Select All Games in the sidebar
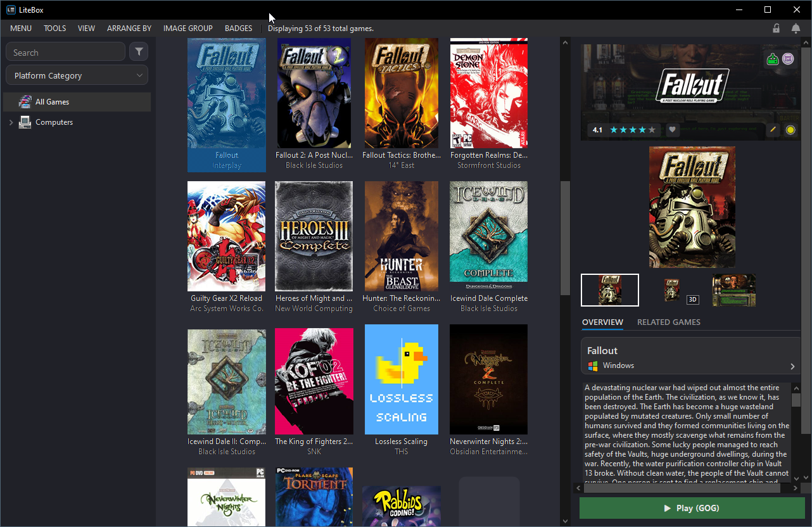 click(x=77, y=102)
